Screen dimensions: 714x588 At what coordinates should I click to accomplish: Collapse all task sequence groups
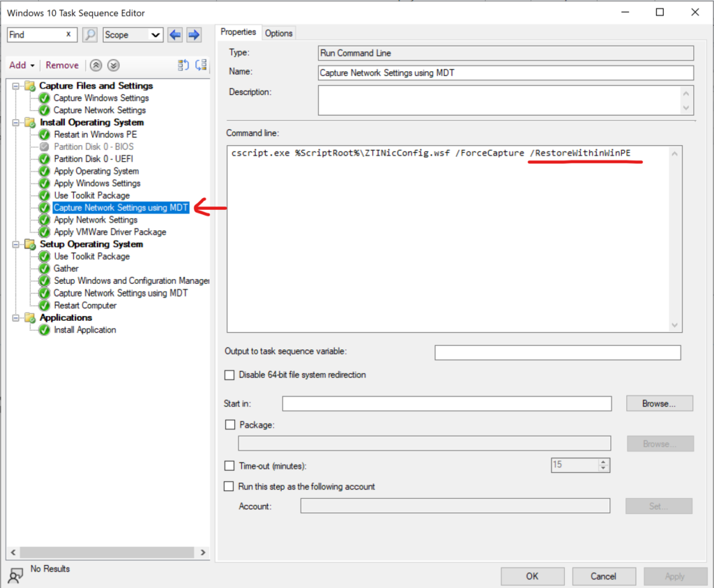tap(96, 66)
